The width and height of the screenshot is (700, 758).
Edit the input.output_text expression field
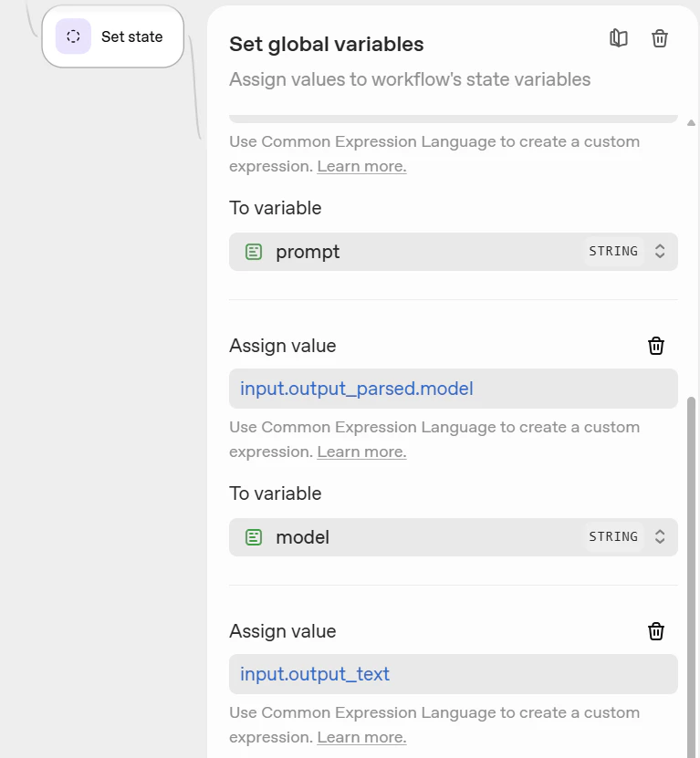tap(454, 674)
